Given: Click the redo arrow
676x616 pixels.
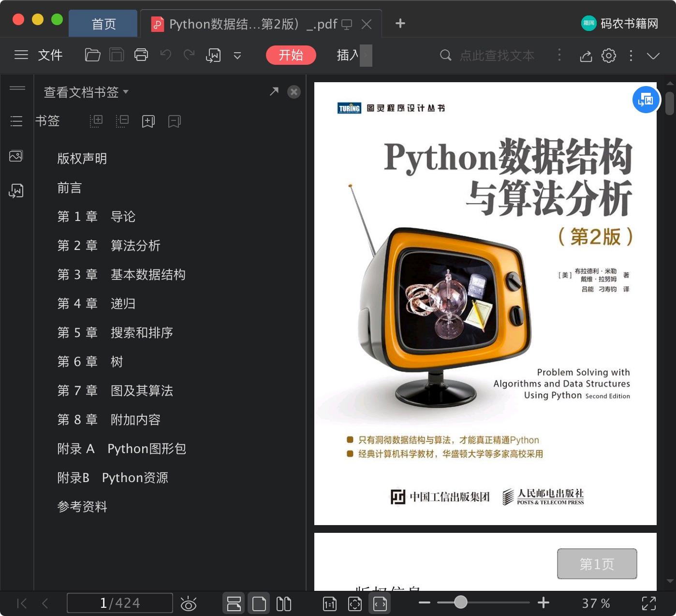Looking at the screenshot, I should coord(189,55).
